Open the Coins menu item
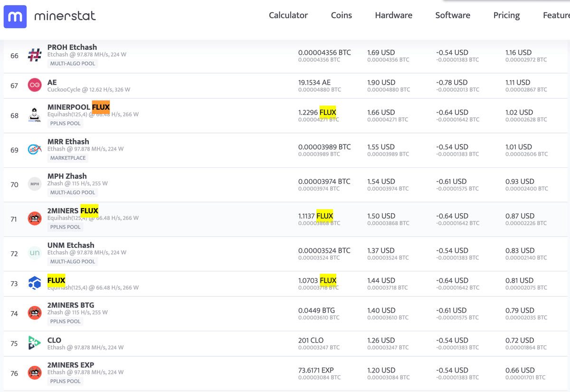The image size is (570, 392). tap(342, 15)
